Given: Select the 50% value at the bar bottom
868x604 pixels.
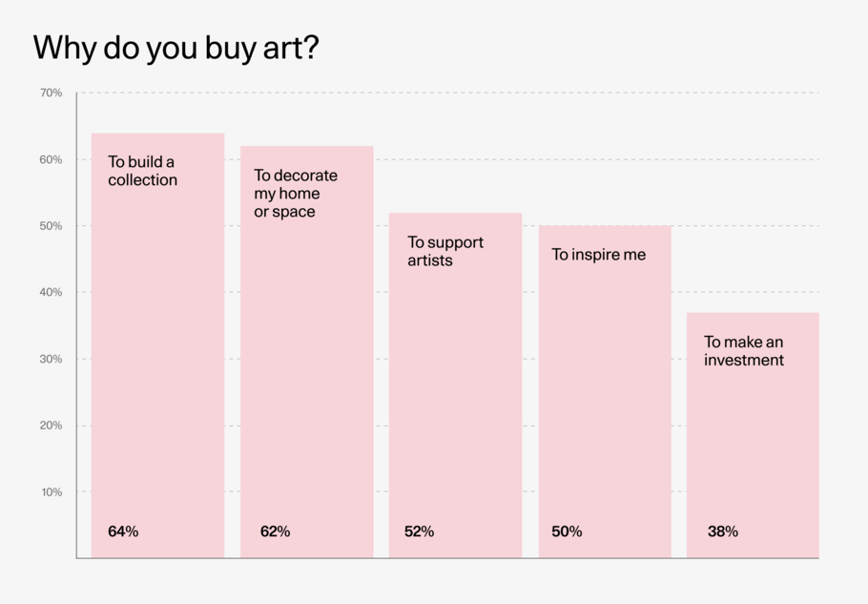Looking at the screenshot, I should click(567, 531).
